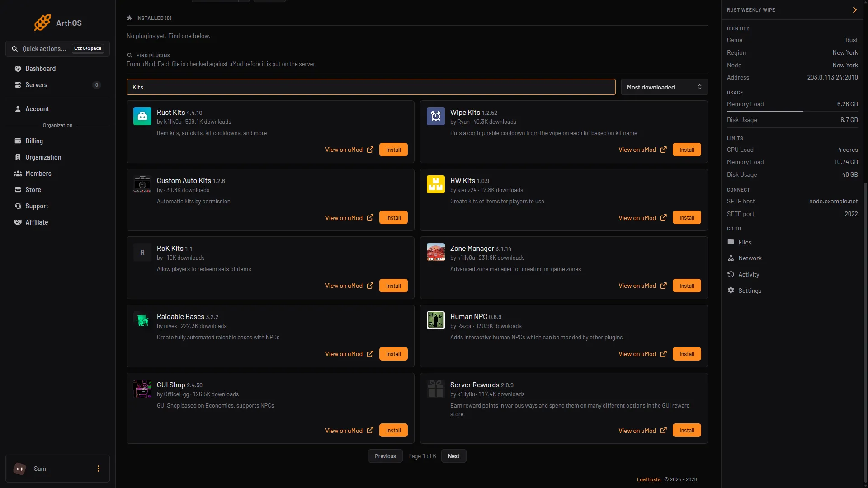View Custom Auto Kits on uMod
868x488 pixels.
tap(349, 218)
